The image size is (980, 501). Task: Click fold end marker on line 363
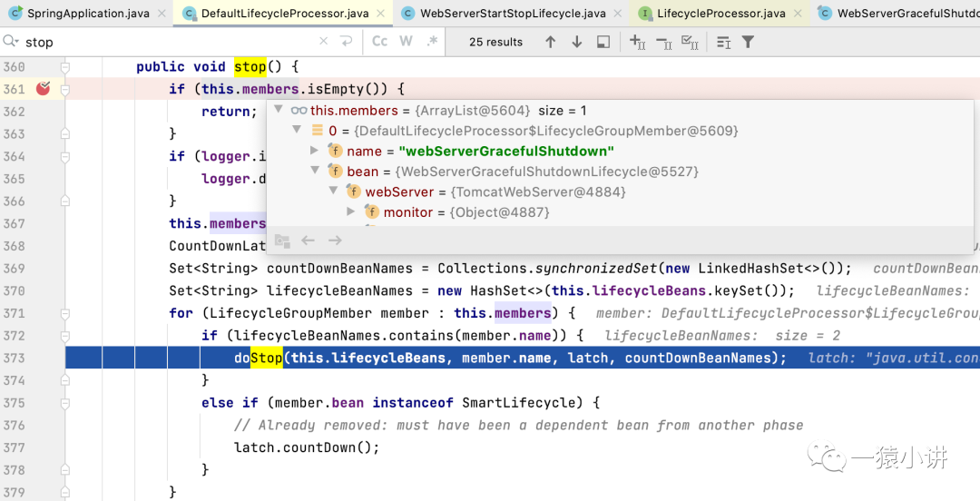coord(65,133)
